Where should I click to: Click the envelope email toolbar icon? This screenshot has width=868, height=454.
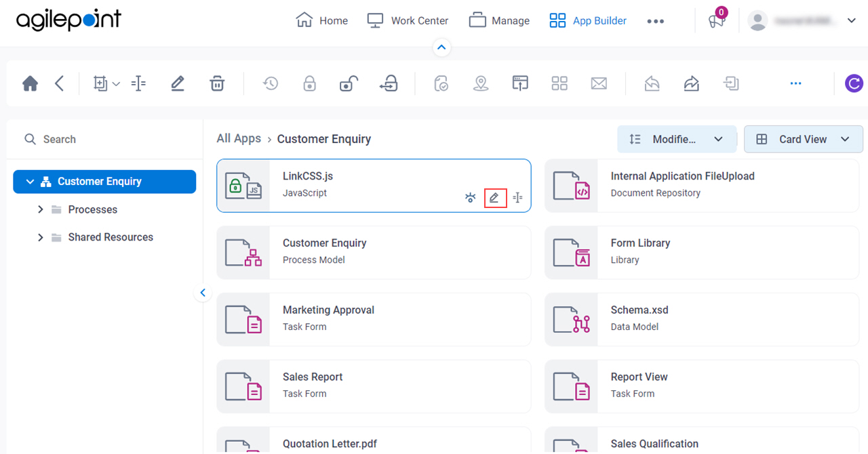(599, 83)
